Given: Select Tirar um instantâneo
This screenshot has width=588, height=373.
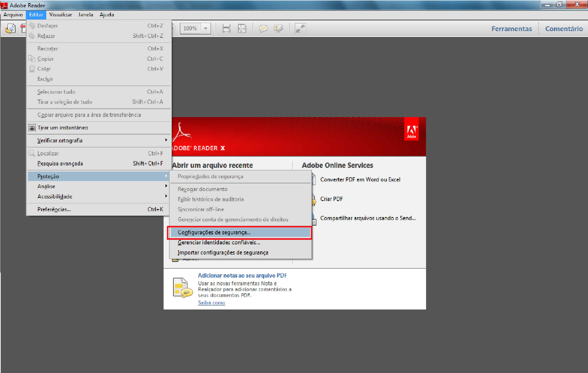Looking at the screenshot, I should [99, 128].
